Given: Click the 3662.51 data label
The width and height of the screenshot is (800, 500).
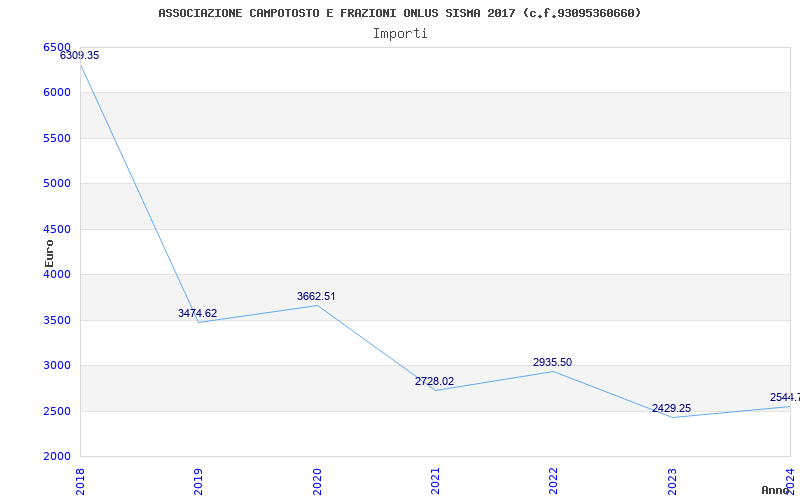Looking at the screenshot, I should click(316, 296).
